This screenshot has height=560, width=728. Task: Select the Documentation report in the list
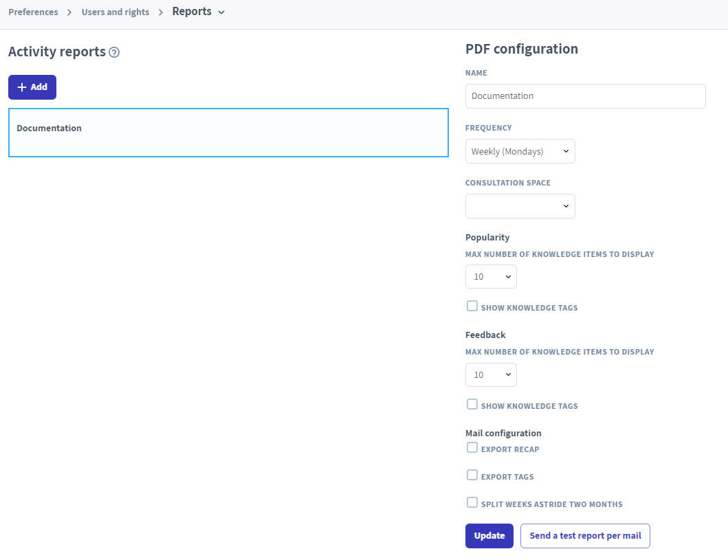(228, 133)
